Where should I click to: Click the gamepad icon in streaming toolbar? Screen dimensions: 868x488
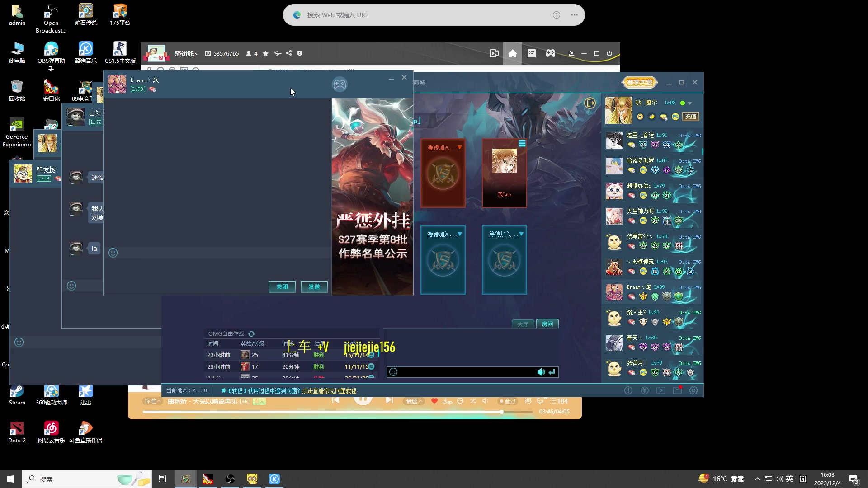[x=550, y=53]
